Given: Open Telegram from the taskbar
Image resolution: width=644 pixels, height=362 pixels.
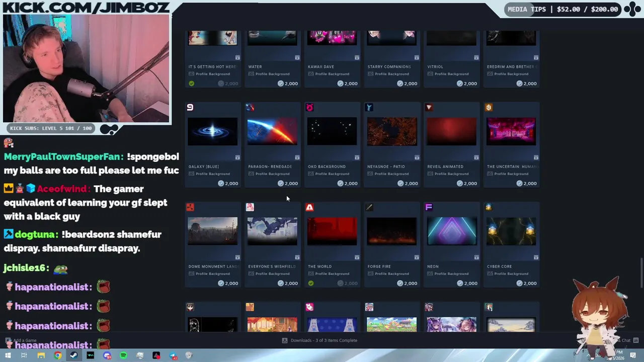Looking at the screenshot, I should [173, 356].
